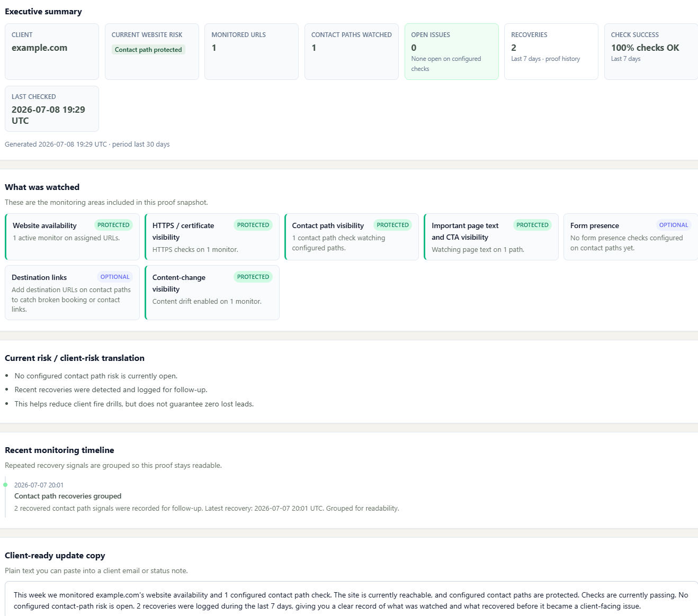This screenshot has width=698, height=616.
Task: Click the 'What was watched' heading
Action: (x=42, y=187)
